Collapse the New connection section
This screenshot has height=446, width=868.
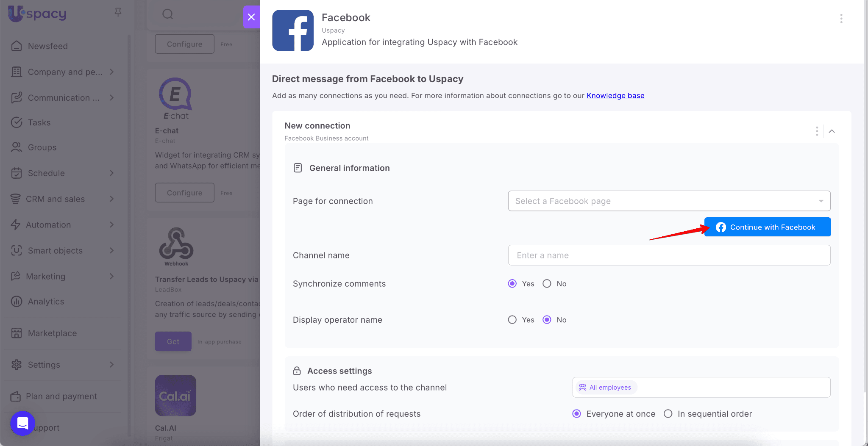(x=832, y=131)
